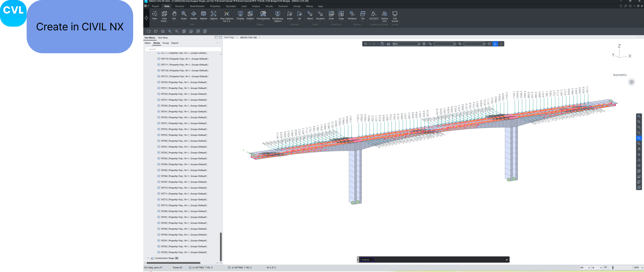This screenshot has width=644, height=272.
Task: Open the hamburger main menu dropdown
Action: click(146, 6)
